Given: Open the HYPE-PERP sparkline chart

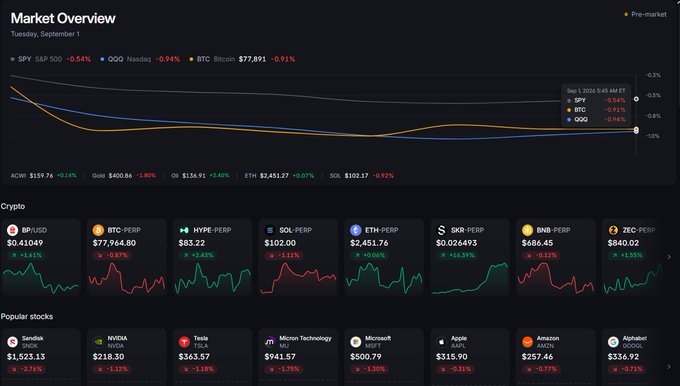Looking at the screenshot, I should (x=212, y=278).
